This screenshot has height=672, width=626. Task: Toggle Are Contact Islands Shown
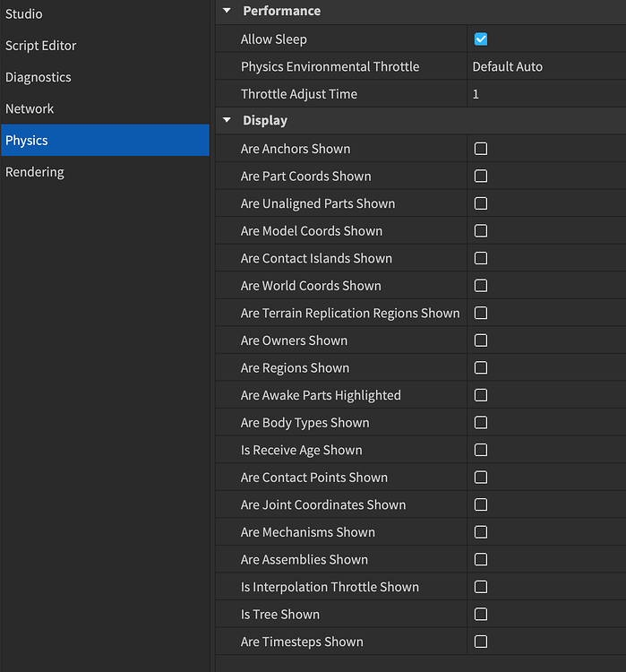pyautogui.click(x=481, y=258)
